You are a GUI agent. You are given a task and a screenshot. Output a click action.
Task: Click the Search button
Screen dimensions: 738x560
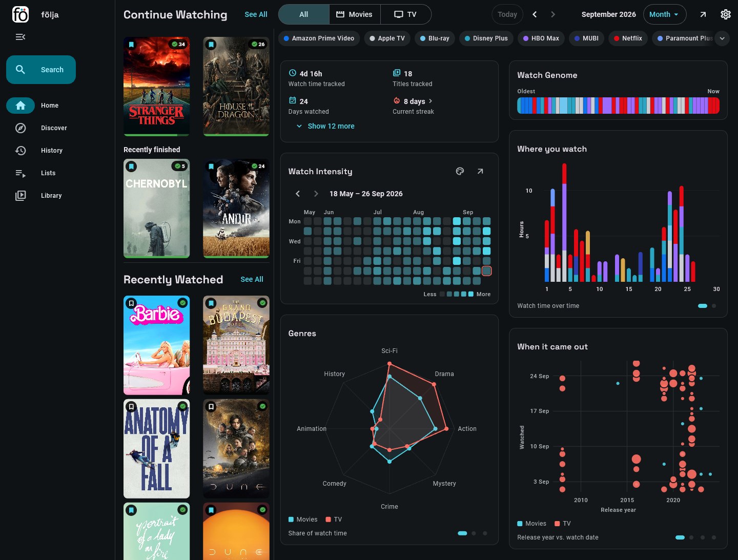[x=41, y=70]
